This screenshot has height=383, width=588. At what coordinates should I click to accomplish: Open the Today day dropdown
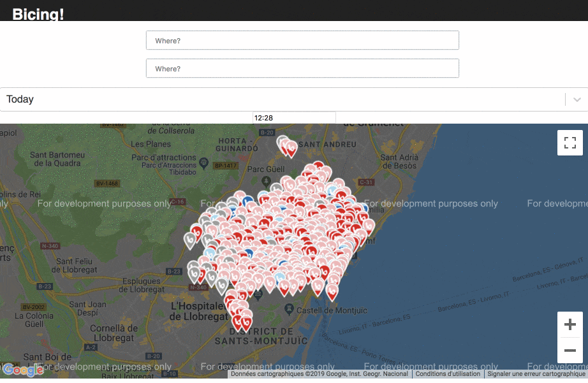294,99
